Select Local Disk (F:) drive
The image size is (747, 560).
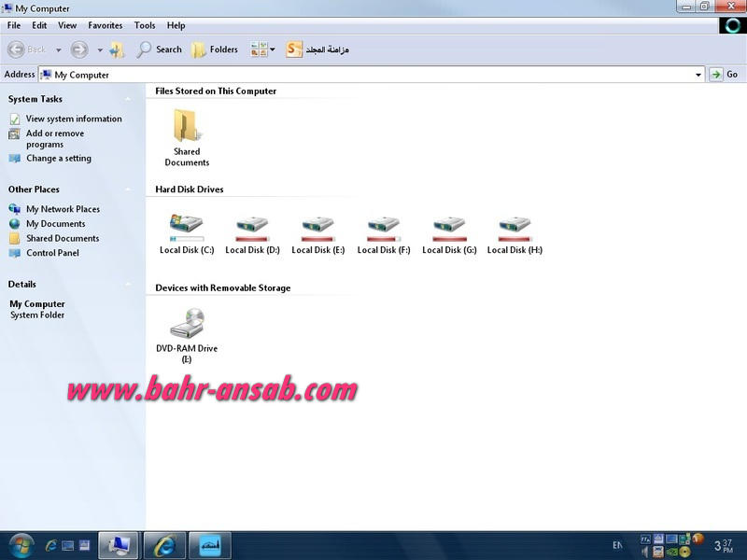pos(384,234)
